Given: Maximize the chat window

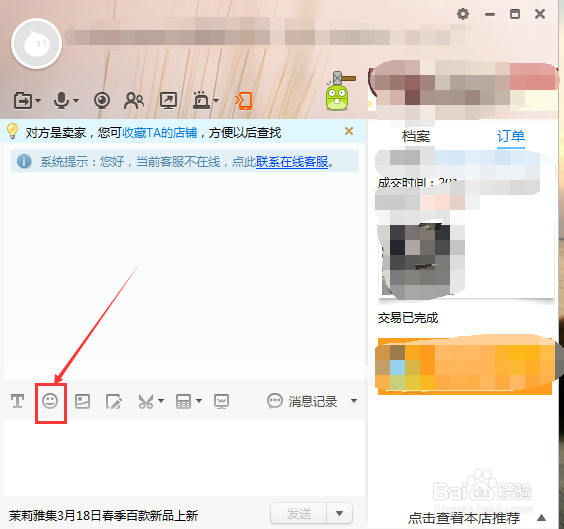Looking at the screenshot, I should point(515,14).
